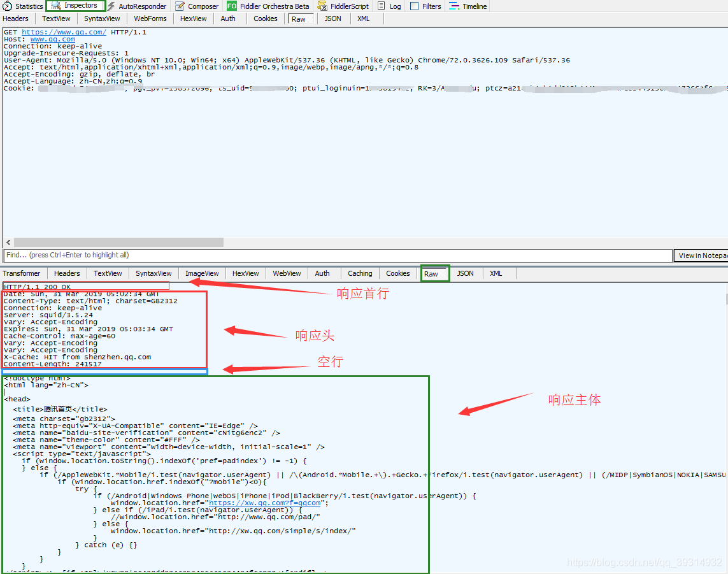
Task: Click the <html lang="zh-CN"> line
Action: coord(46,385)
